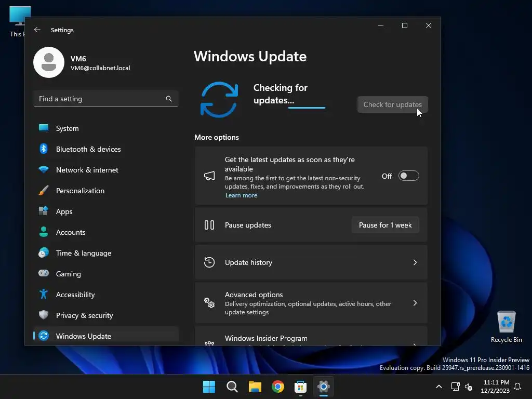The height and width of the screenshot is (399, 532).
Task: Click the Settings gear on the taskbar
Action: pyautogui.click(x=324, y=387)
